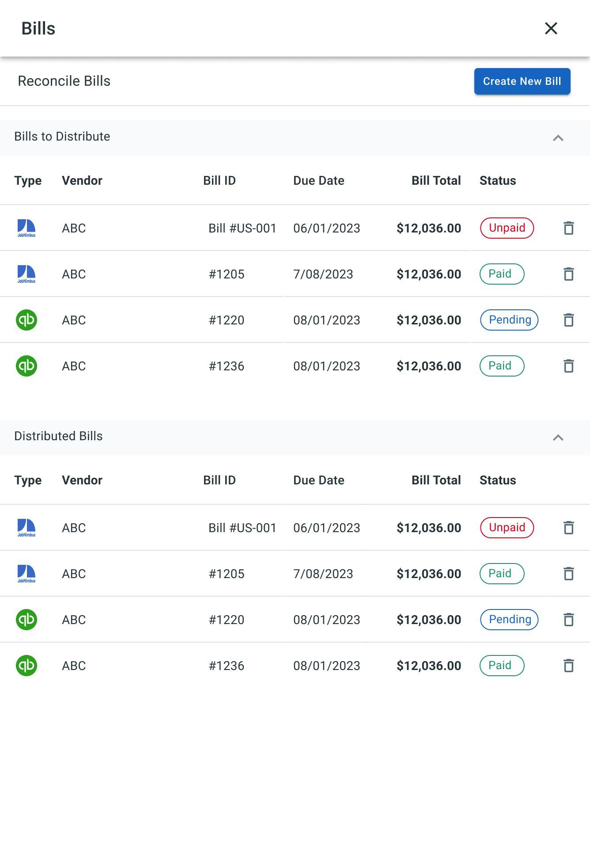Click JobNimbus icon for Bill #US-001 to distribute
Screen dimensions: 590x868
26,228
